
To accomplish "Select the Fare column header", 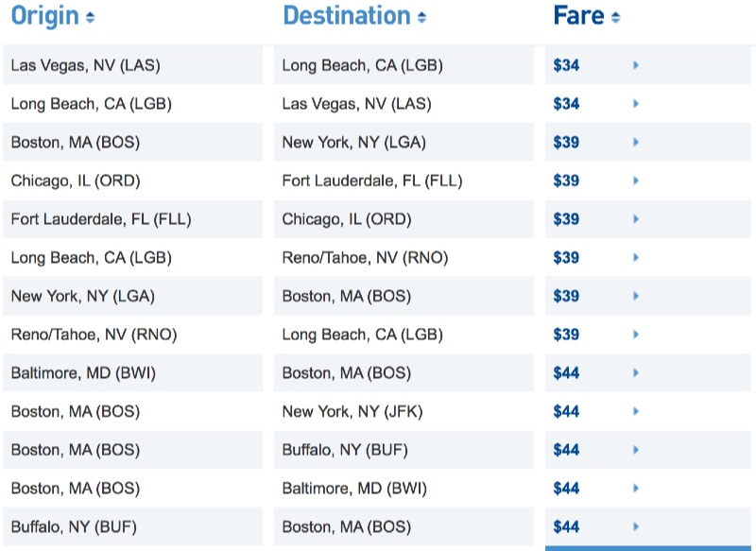I will point(579,15).
